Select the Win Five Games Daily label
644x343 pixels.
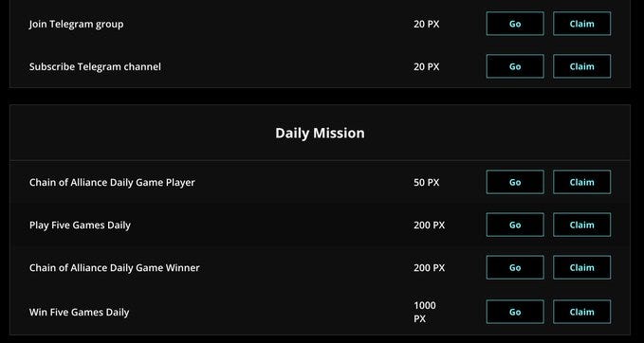pyautogui.click(x=79, y=313)
